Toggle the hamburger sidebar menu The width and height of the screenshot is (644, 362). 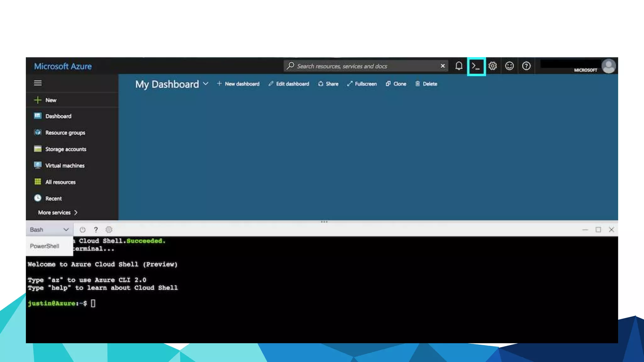click(38, 83)
